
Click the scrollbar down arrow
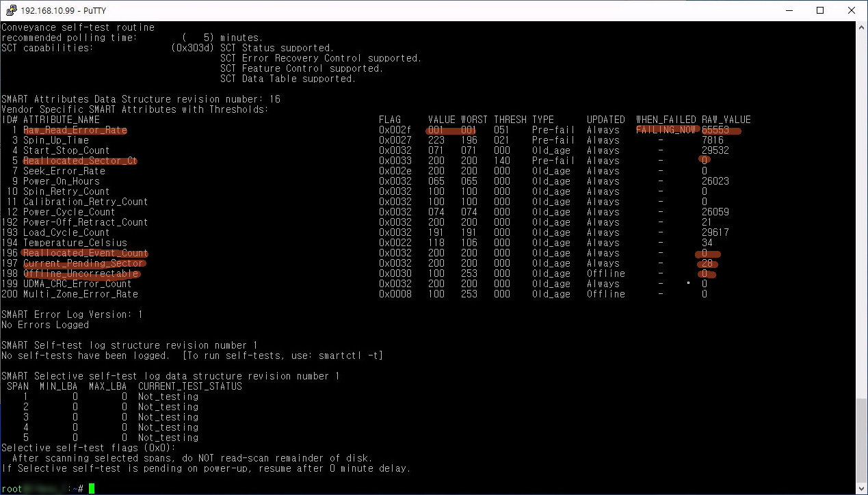(x=861, y=489)
